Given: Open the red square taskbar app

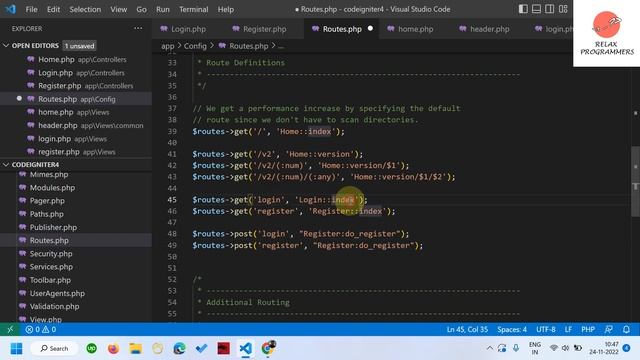Looking at the screenshot, I should 223,349.
